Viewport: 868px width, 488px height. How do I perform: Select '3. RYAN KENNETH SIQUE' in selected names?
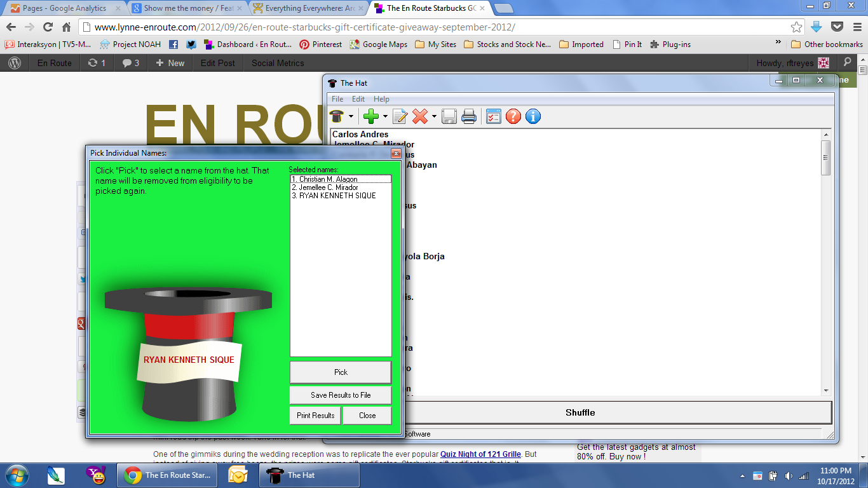(x=341, y=196)
